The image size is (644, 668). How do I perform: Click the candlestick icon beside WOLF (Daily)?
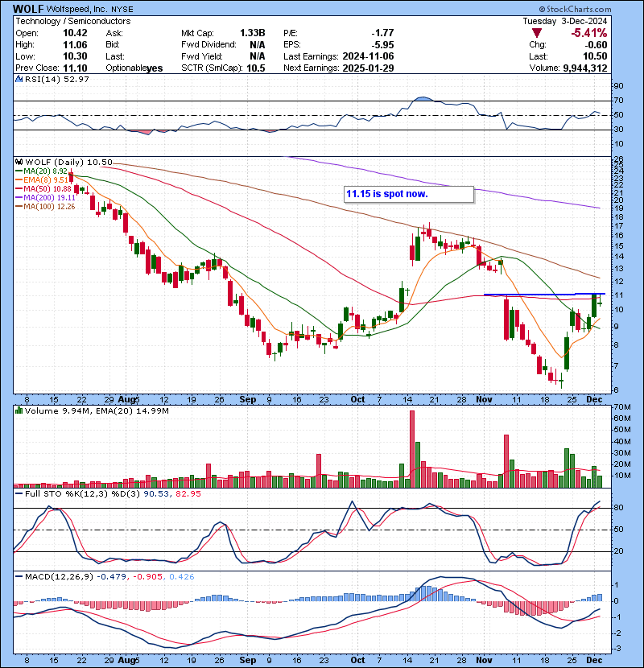pos(19,163)
